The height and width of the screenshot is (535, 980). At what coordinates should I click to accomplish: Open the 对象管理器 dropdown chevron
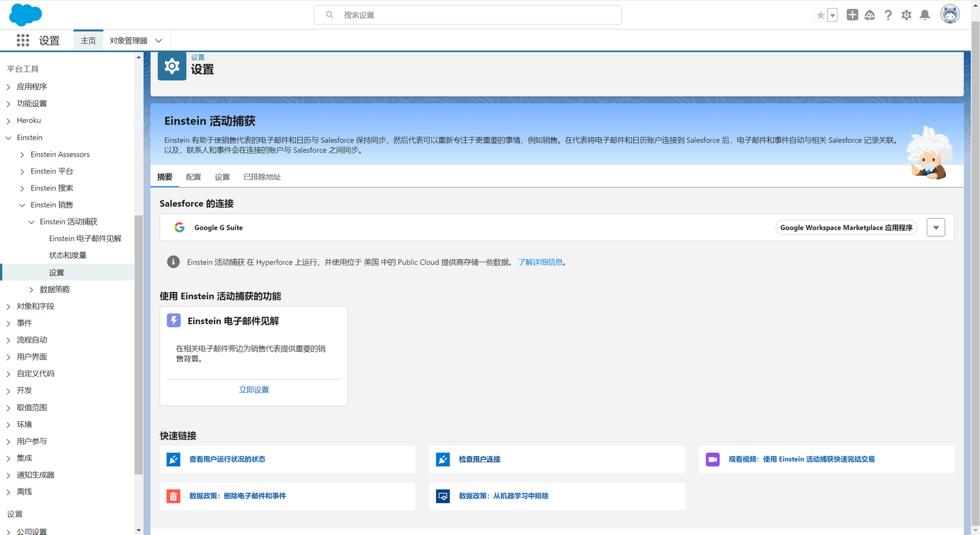159,40
